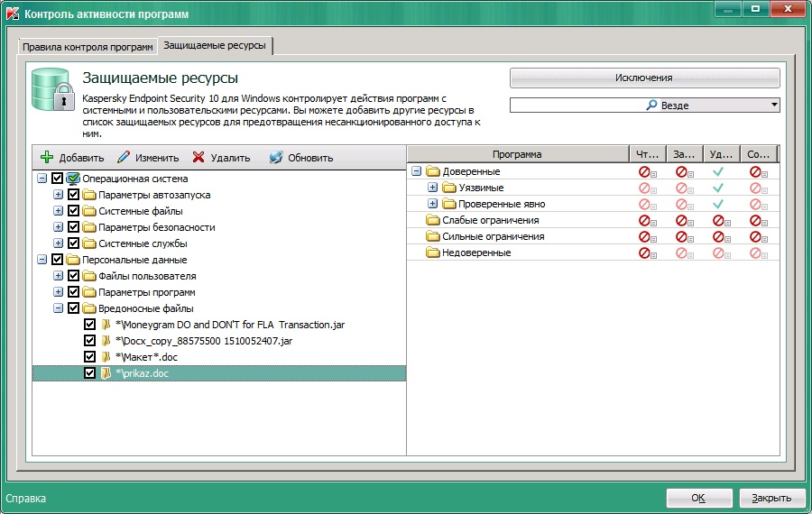This screenshot has height=514, width=812.
Task: Click the Чт... column header
Action: (647, 154)
